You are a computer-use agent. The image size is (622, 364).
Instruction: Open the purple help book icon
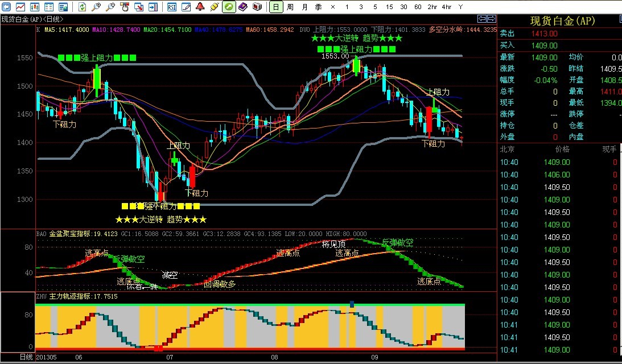click(243, 7)
